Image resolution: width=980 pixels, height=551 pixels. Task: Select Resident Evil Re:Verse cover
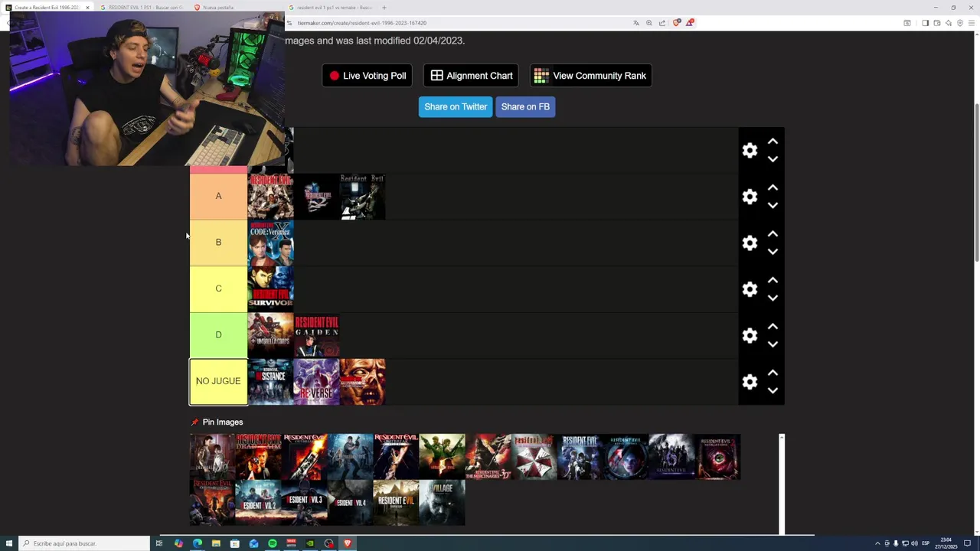pyautogui.click(x=316, y=381)
